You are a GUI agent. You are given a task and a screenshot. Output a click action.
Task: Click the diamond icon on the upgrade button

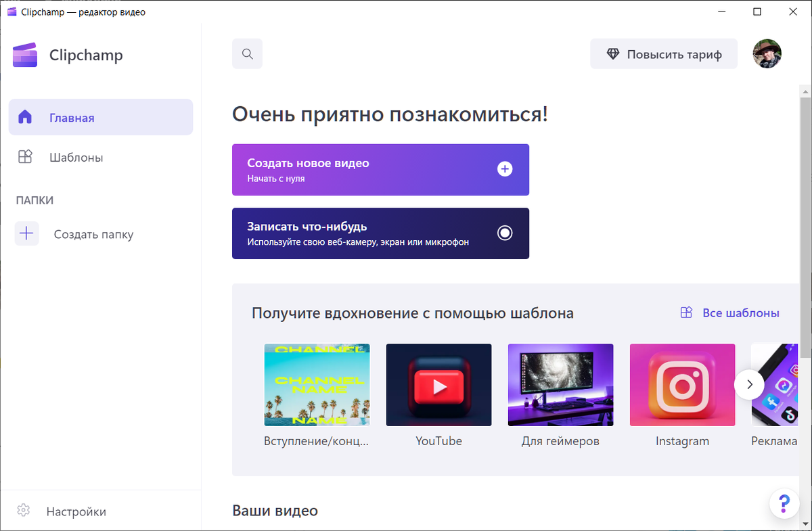(614, 53)
